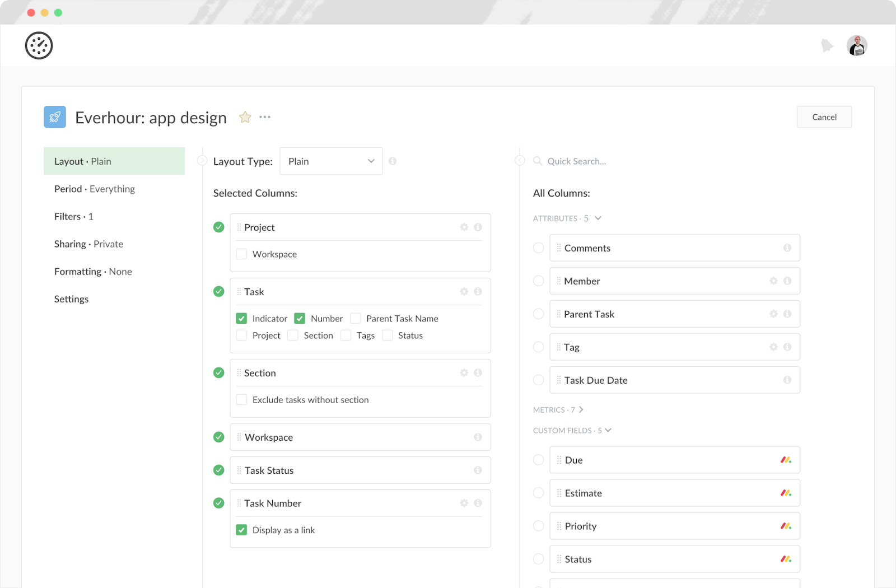Star the Everhour: app design report
This screenshot has width=896, height=588.
245,117
